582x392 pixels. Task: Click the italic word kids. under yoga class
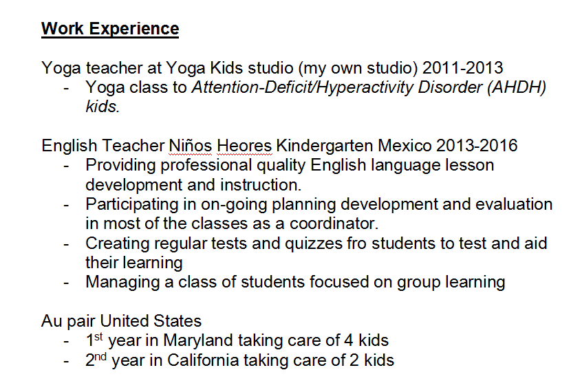pos(103,107)
